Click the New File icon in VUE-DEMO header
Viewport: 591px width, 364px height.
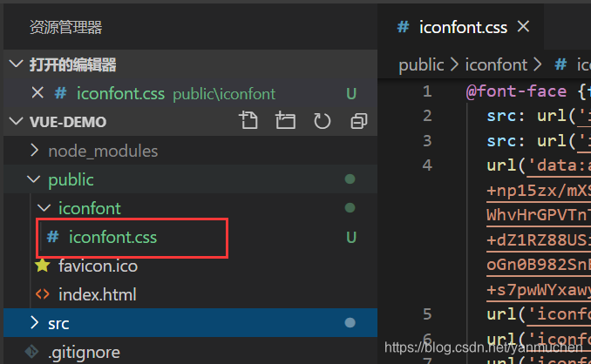pyautogui.click(x=248, y=120)
